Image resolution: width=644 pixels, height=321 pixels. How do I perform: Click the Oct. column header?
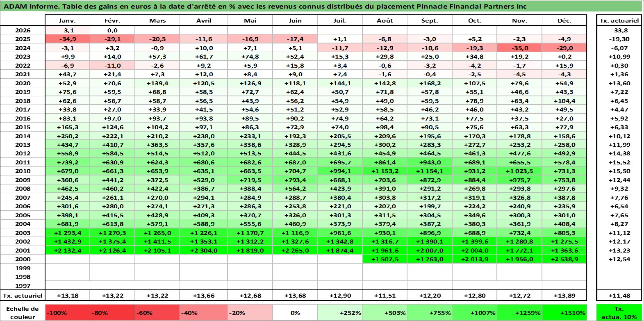click(x=475, y=20)
